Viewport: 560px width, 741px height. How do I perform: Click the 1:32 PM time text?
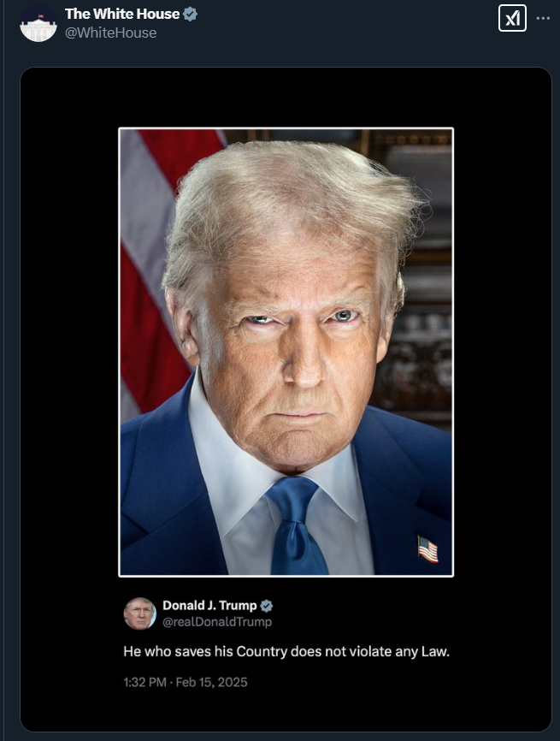point(145,682)
